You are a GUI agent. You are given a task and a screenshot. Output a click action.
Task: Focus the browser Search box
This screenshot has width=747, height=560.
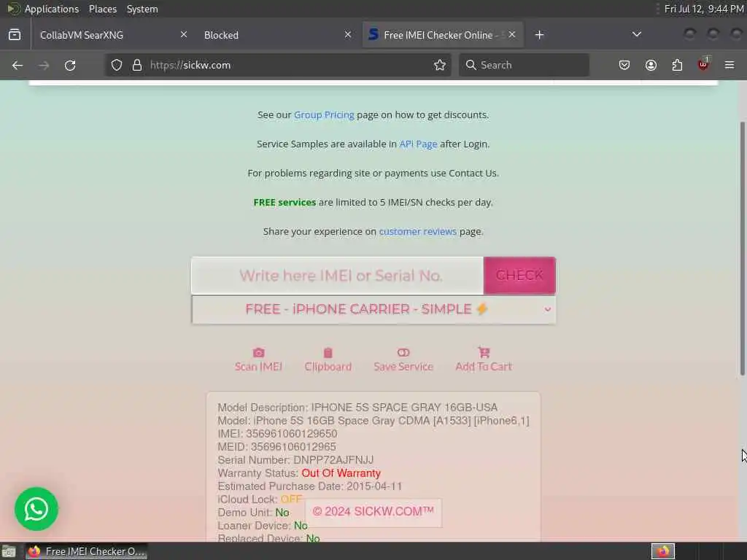point(524,65)
